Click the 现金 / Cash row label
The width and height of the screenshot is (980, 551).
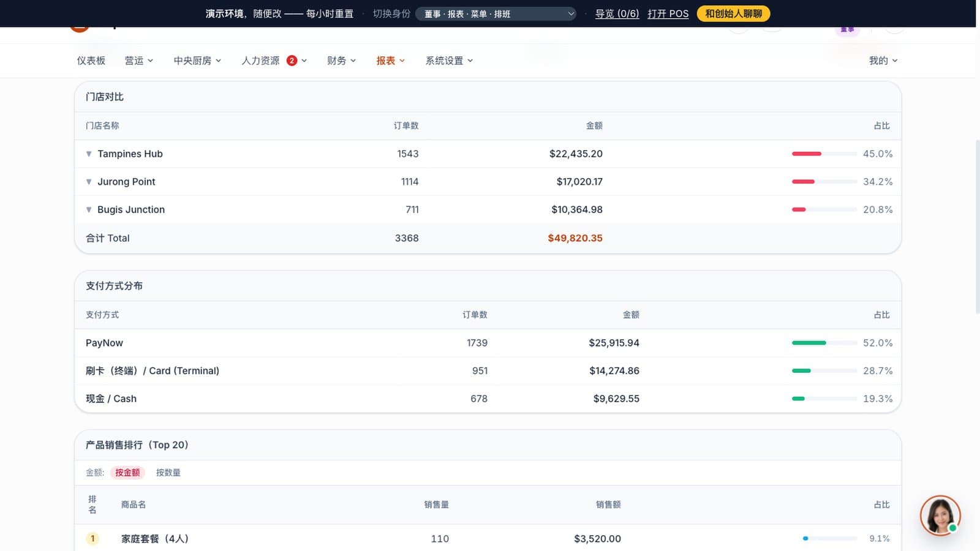pos(111,399)
